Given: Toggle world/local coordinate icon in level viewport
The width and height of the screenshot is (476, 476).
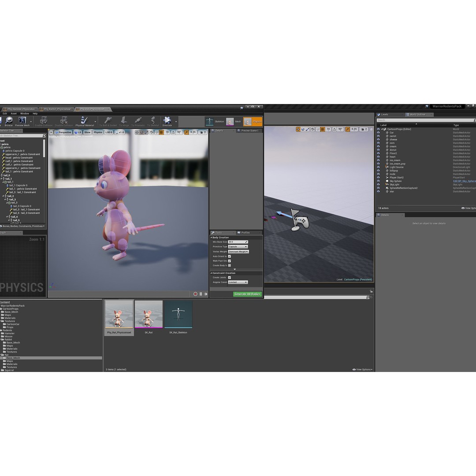Looking at the screenshot, I should [x=312, y=129].
